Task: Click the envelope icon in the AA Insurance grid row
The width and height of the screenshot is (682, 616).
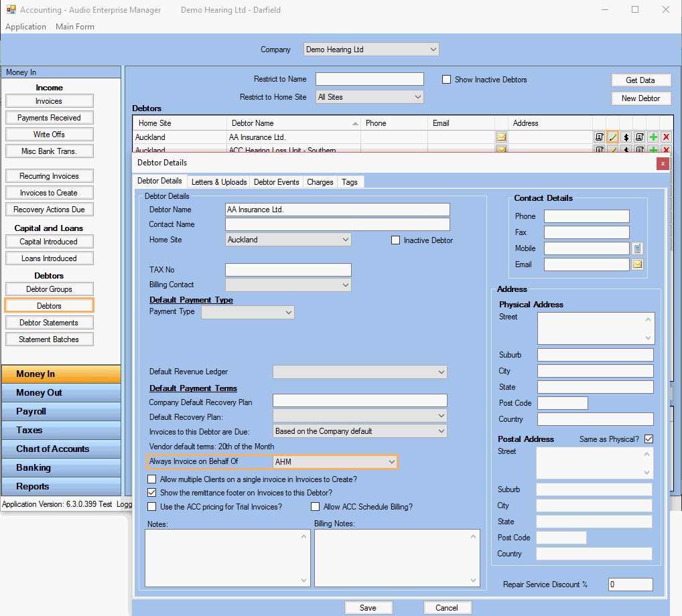Action: point(501,137)
